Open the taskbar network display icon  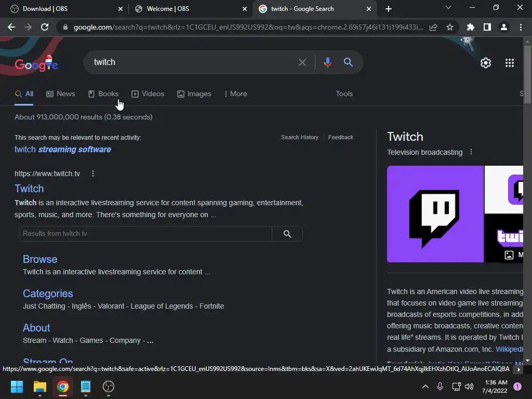(x=456, y=387)
